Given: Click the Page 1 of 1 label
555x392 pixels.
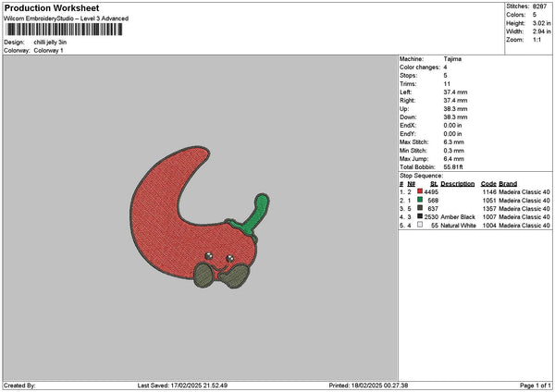Looking at the screenshot, I should (536, 386).
